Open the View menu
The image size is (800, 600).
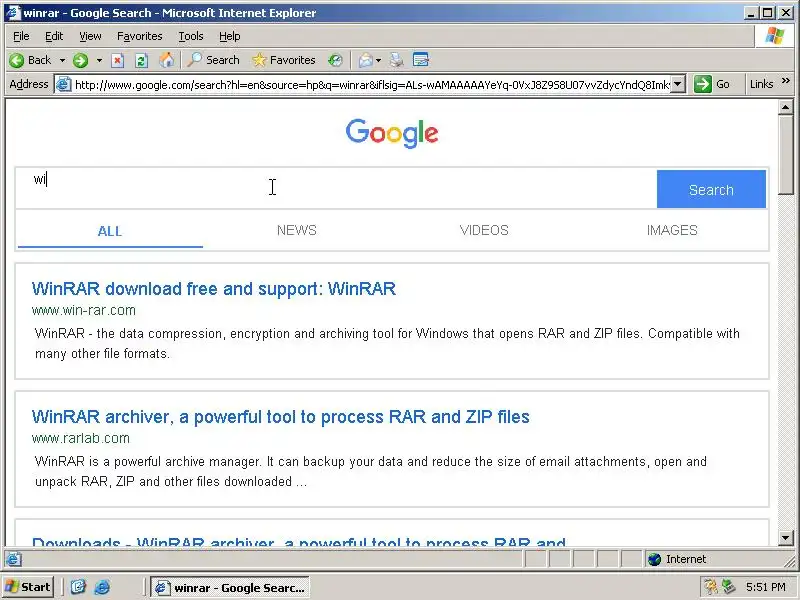click(90, 36)
